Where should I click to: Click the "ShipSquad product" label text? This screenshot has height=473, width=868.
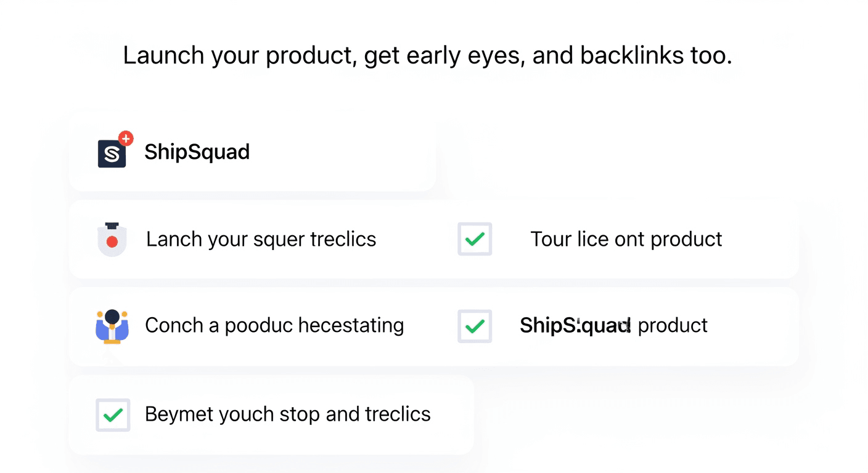(x=613, y=325)
